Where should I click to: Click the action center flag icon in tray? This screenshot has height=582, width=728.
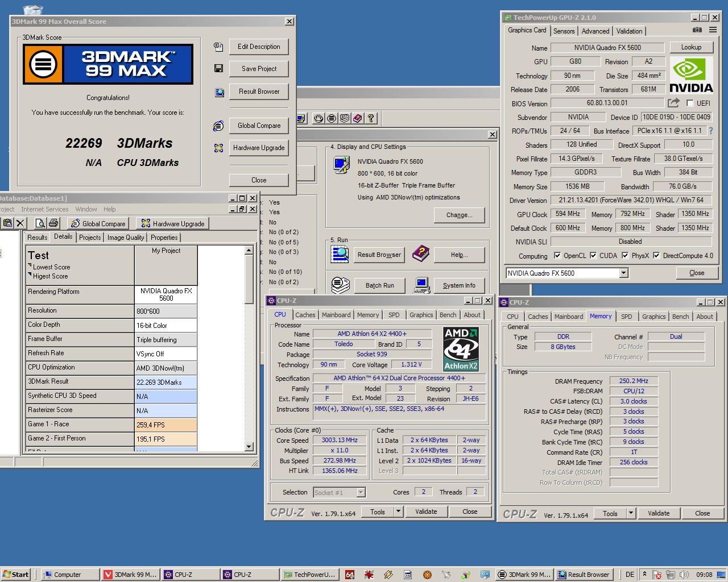(657, 575)
